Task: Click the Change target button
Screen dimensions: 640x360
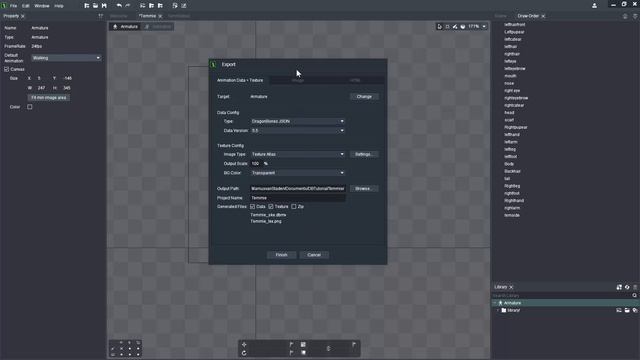Action: 364,97
